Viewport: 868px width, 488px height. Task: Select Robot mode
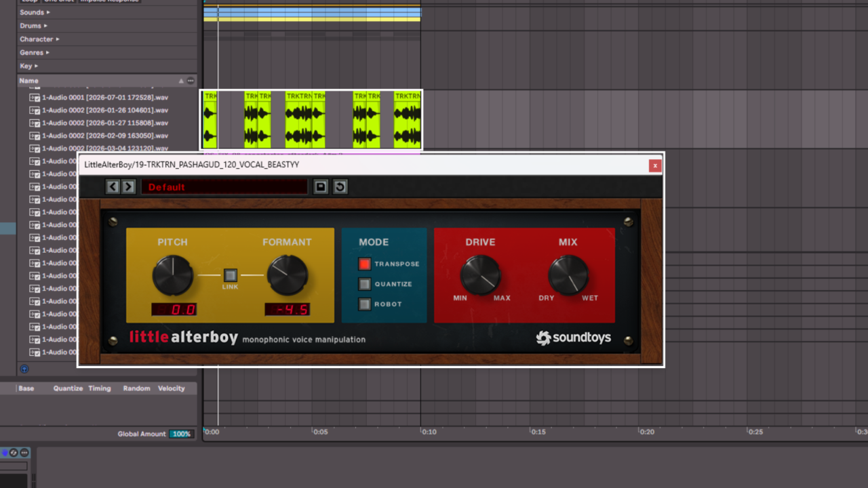[x=365, y=304]
